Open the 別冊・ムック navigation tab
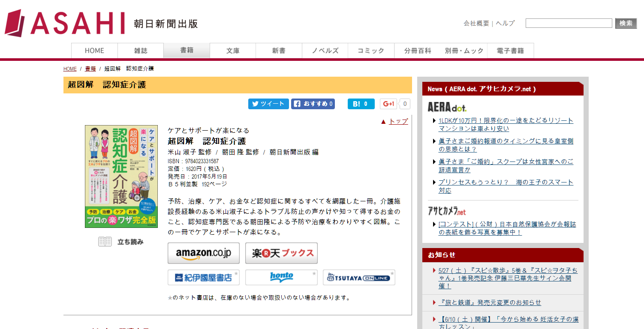 pyautogui.click(x=464, y=51)
